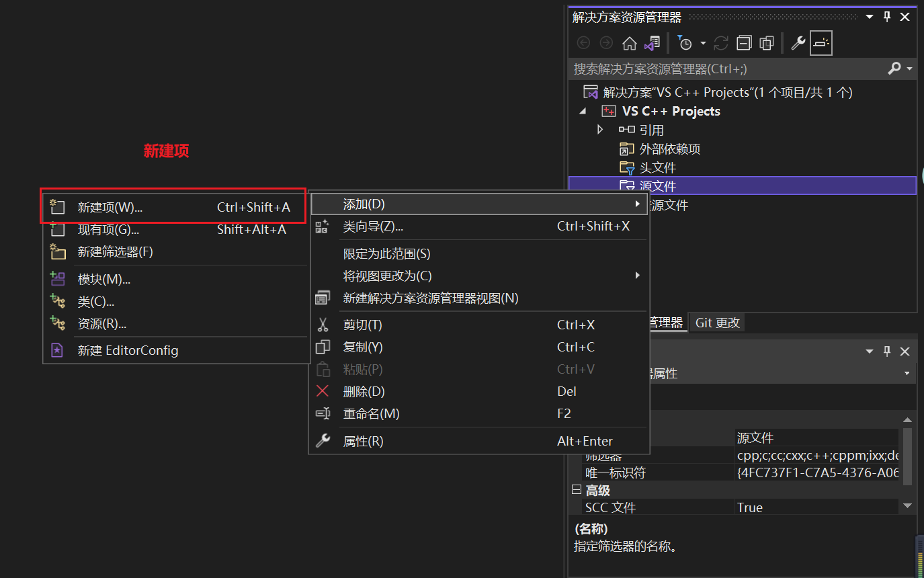Click the Properties grid vertical scrollbar thumb
This screenshot has height=578, width=924.
coord(907,456)
